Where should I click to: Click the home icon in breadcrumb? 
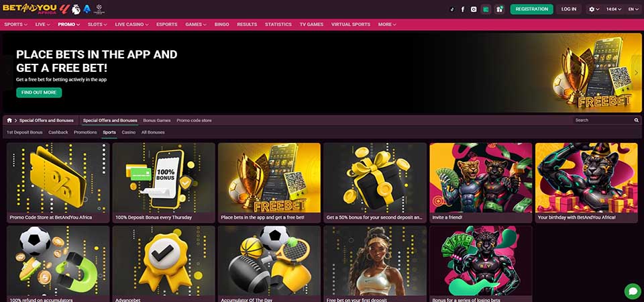tap(9, 120)
